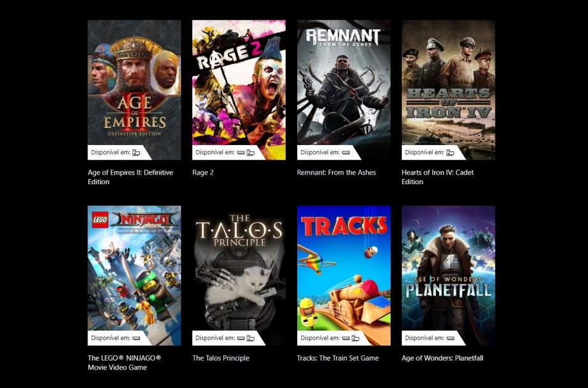Click the console icon on LEGO Ninjago badge
Image resolution: width=588 pixels, height=388 pixels.
[x=136, y=338]
